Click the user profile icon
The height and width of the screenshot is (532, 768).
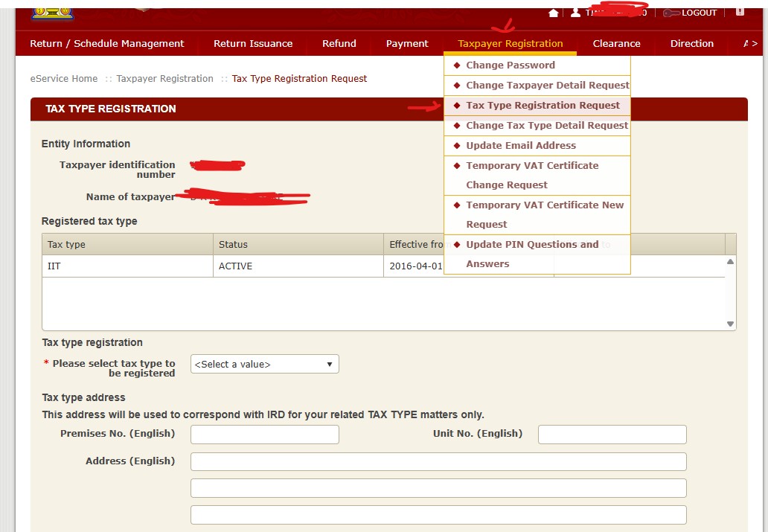coord(575,13)
